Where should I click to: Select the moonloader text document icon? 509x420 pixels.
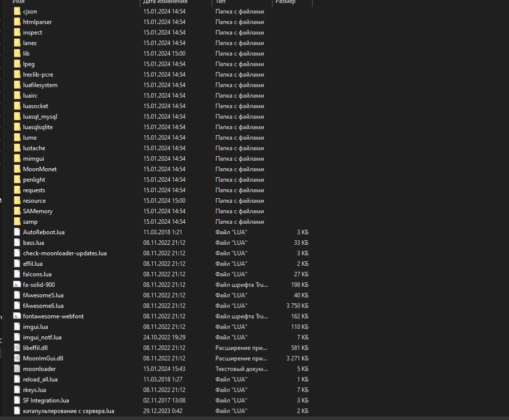point(18,369)
